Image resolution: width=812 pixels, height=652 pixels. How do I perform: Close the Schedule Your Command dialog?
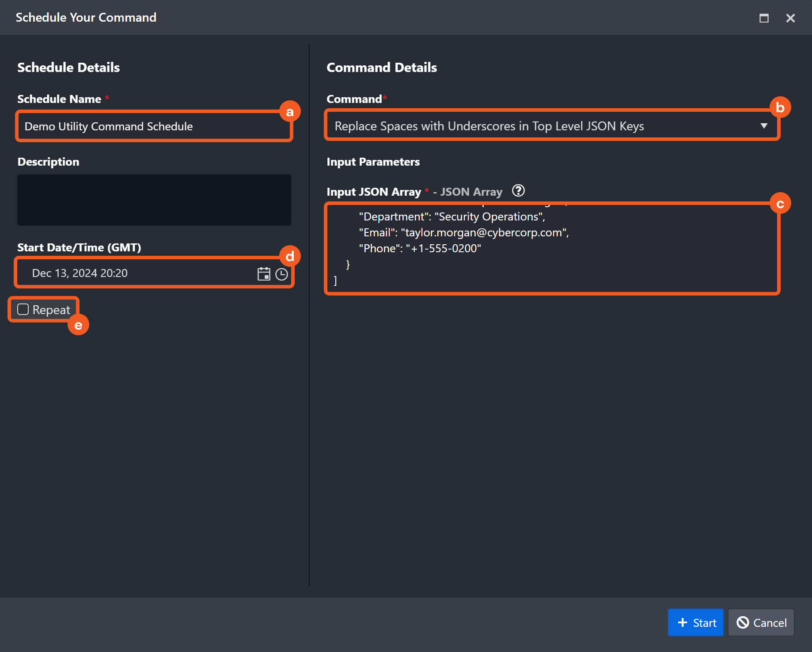790,18
